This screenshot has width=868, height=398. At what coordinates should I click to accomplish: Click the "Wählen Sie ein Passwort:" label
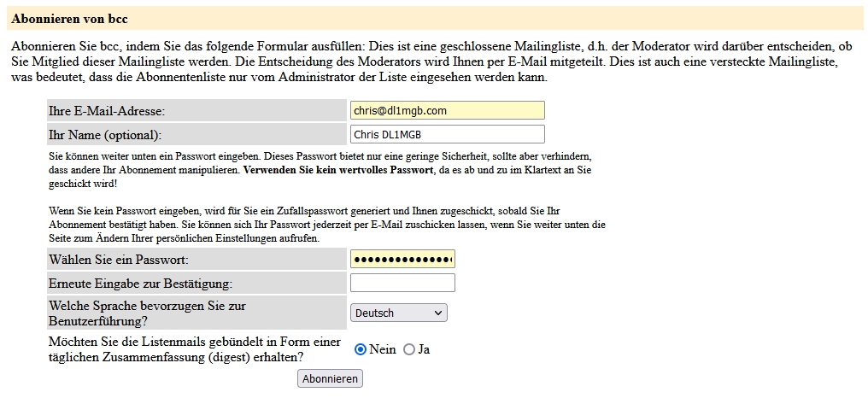click(x=119, y=260)
